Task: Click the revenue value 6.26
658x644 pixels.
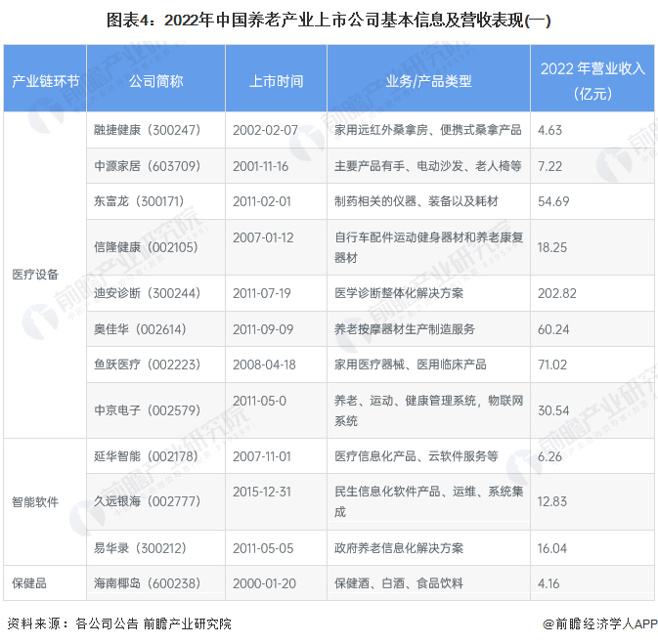Action: tap(549, 457)
